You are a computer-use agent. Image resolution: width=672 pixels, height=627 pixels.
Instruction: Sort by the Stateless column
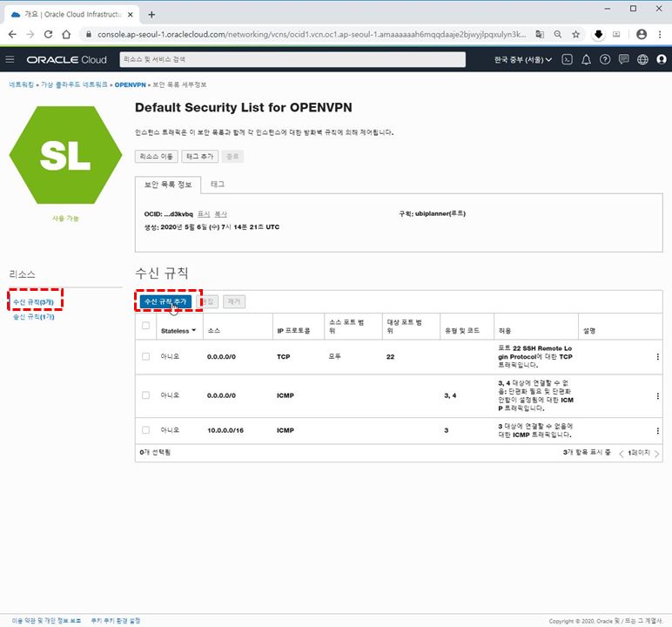coord(178,331)
